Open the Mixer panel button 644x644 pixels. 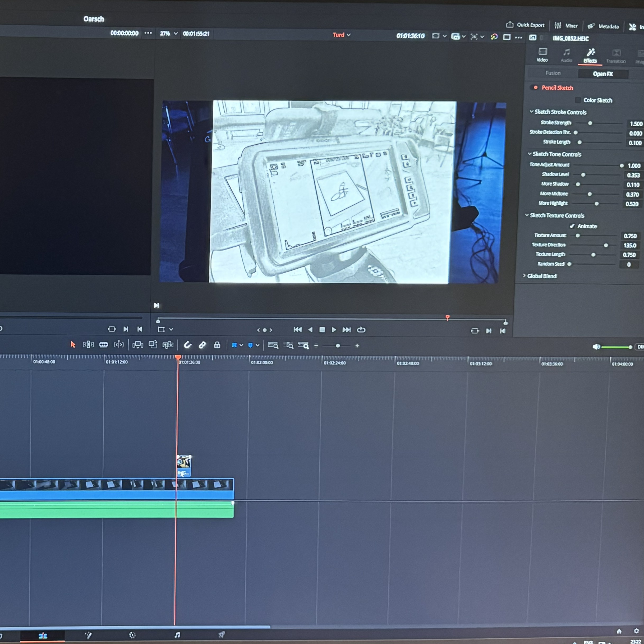[566, 26]
